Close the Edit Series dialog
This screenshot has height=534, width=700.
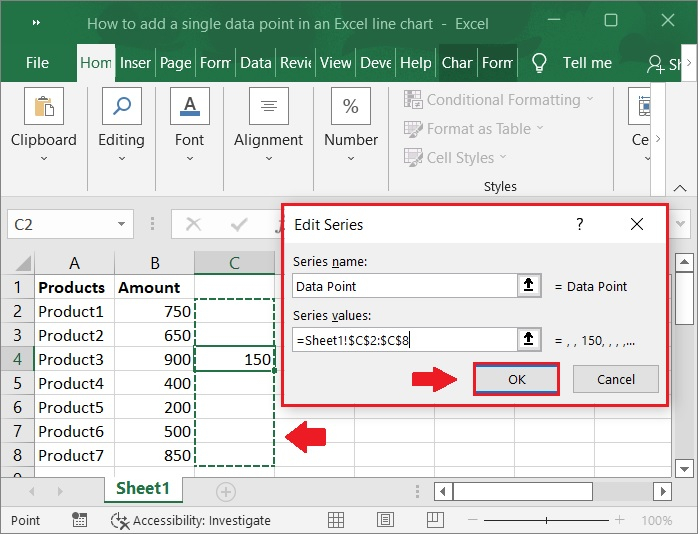637,224
